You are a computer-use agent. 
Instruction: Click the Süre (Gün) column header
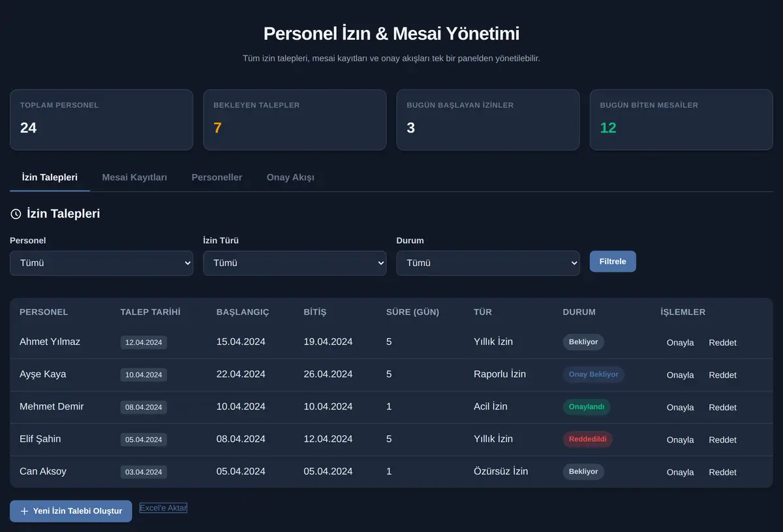[x=412, y=312]
